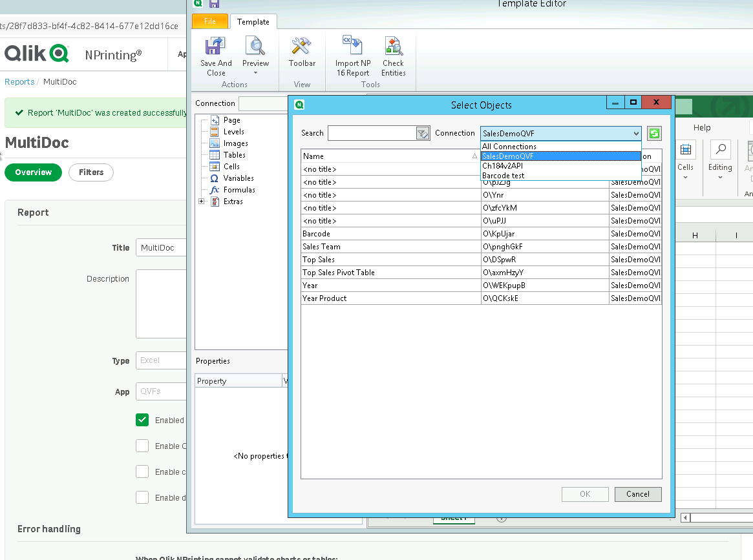Image resolution: width=753 pixels, height=560 pixels.
Task: Select the Sales Team object row
Action: point(481,247)
